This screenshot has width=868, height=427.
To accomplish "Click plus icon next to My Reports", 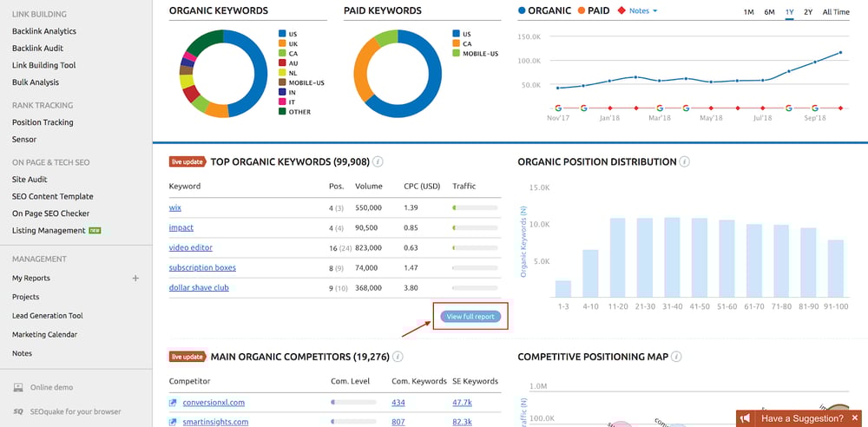I will click(135, 278).
